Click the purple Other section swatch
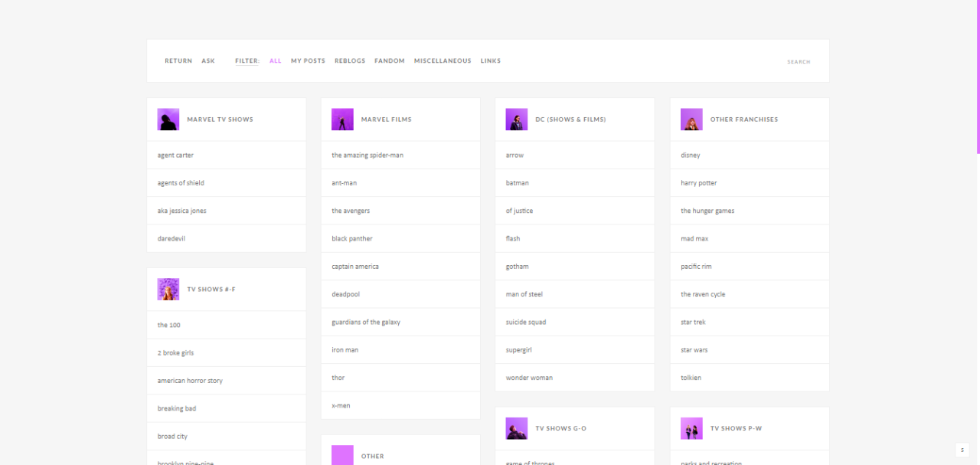This screenshot has height=465, width=980. pos(342,455)
